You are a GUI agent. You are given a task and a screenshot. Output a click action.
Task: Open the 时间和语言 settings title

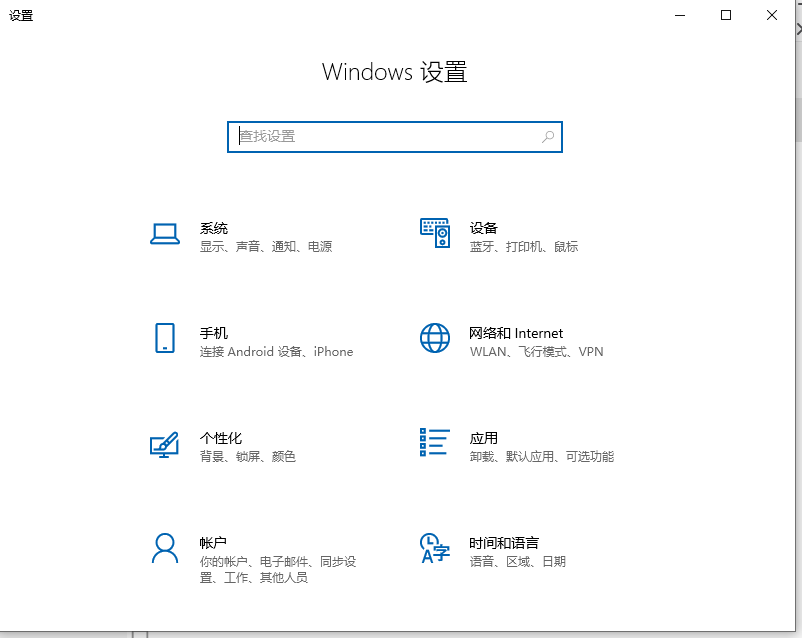(x=504, y=543)
